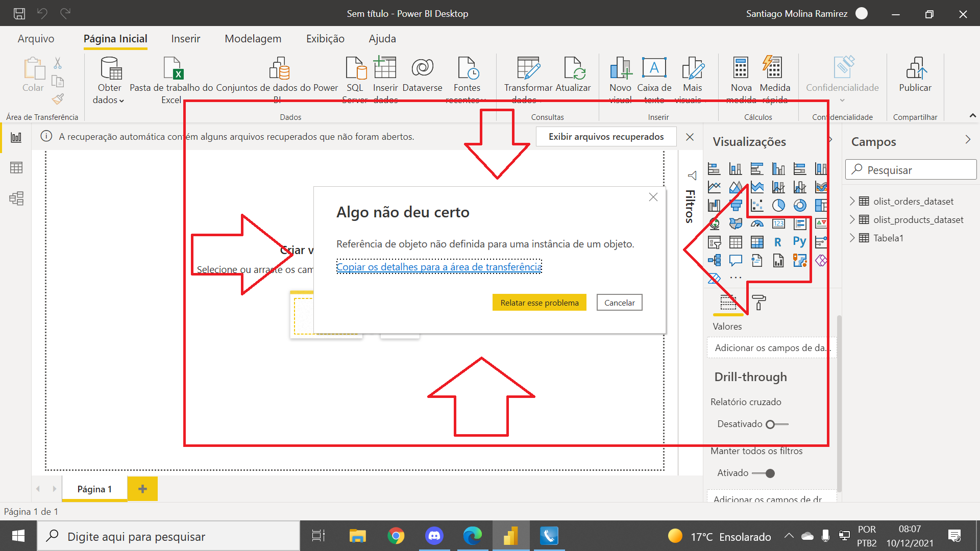
Task: Select the R script visual icon
Action: pos(777,241)
